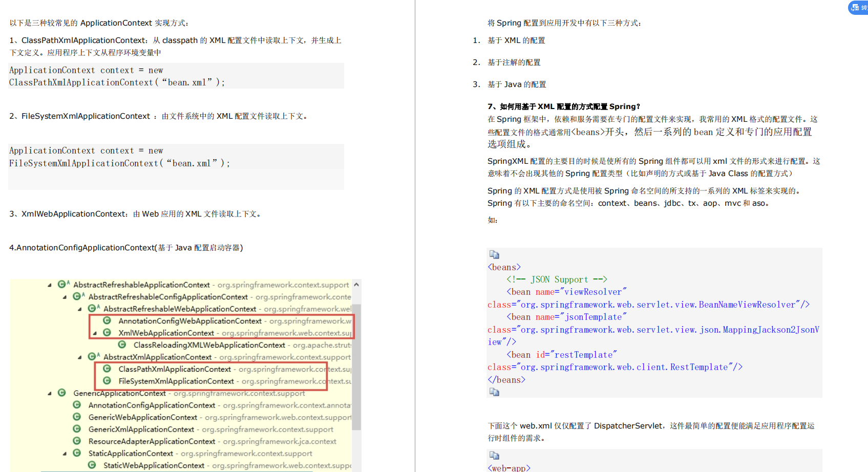Click list item '基于 XML 的配置'
Viewport: 868px width, 472px height.
516,40
